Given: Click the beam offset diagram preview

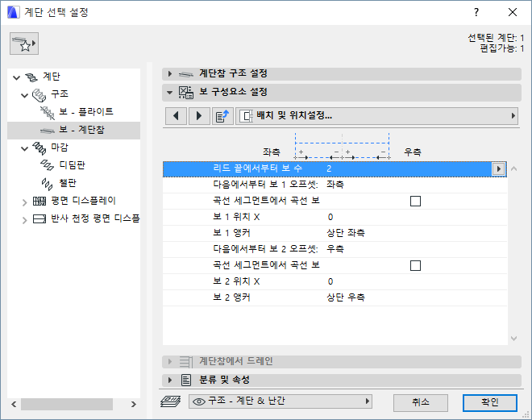Looking at the screenshot, I should pyautogui.click(x=343, y=146).
